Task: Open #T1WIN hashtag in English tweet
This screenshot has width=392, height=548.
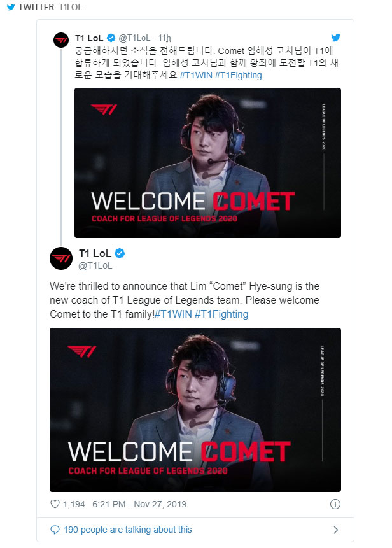Action: [x=173, y=314]
